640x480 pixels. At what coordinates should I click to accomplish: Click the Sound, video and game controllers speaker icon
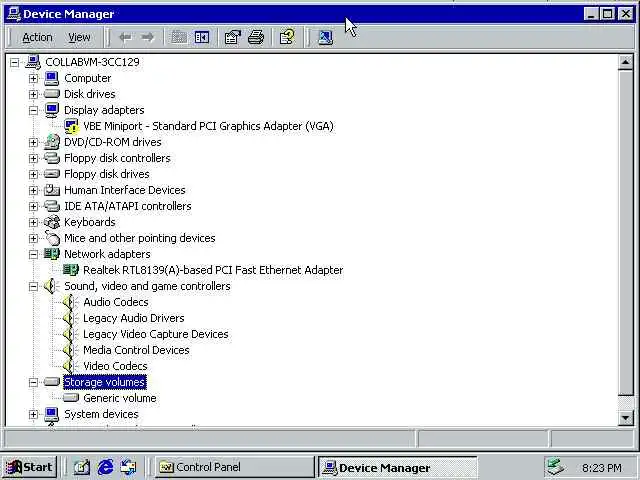pyautogui.click(x=51, y=286)
